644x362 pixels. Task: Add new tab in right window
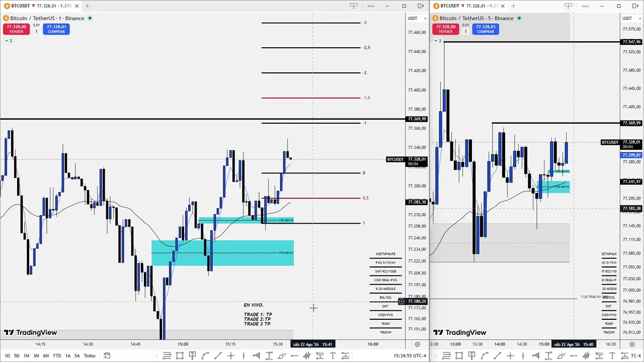click(x=513, y=6)
